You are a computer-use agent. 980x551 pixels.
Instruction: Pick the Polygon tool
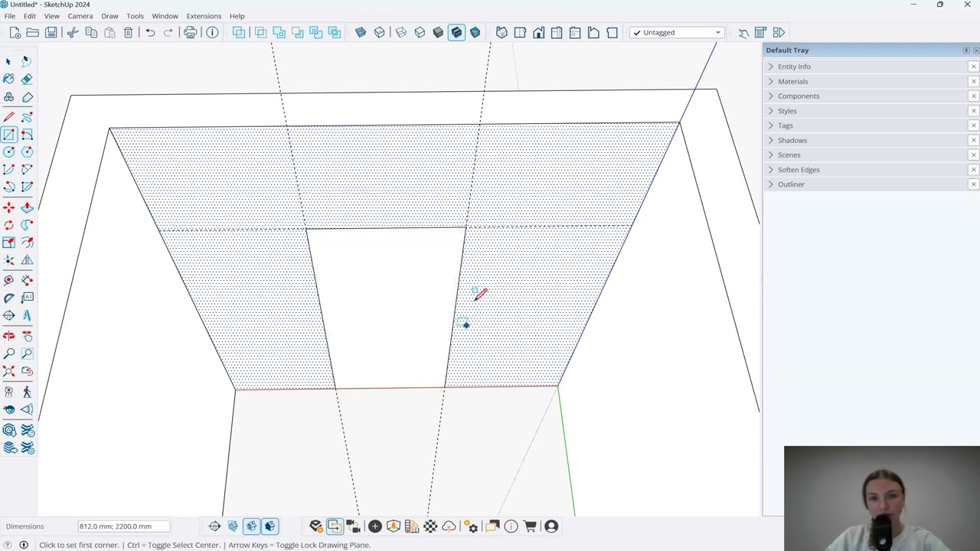(x=27, y=152)
